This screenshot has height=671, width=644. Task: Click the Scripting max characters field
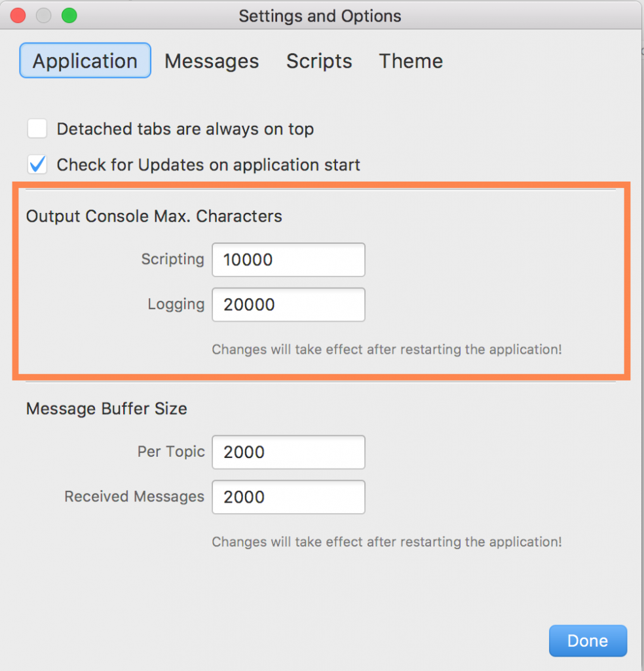pyautogui.click(x=288, y=260)
